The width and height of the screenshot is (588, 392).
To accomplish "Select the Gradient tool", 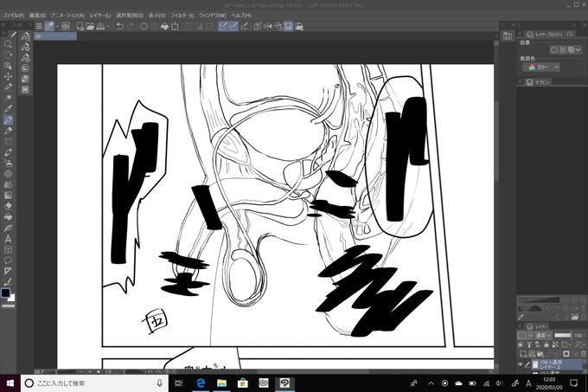I will [x=8, y=196].
